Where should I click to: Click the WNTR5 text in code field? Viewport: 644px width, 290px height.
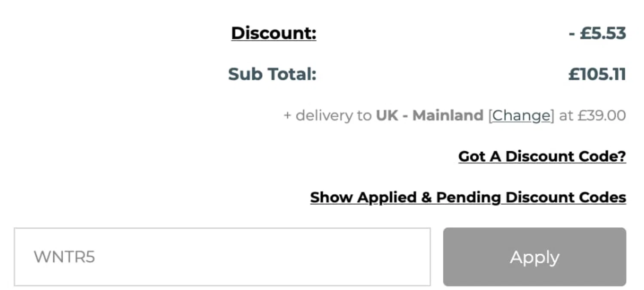[x=64, y=257]
